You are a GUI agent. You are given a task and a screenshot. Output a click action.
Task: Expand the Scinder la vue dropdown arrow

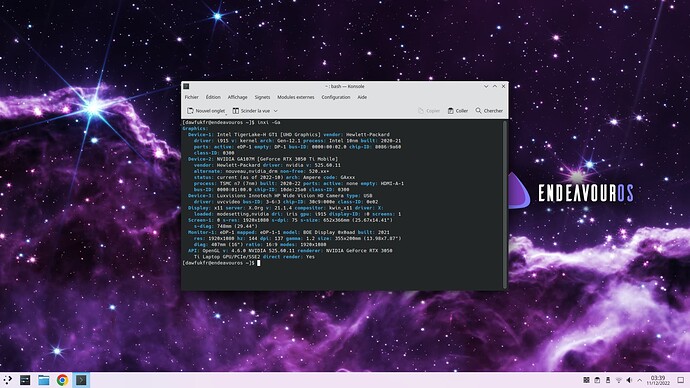[276, 111]
